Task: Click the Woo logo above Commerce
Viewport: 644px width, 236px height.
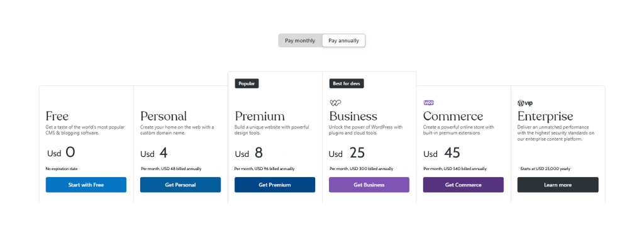Action: pos(428,103)
